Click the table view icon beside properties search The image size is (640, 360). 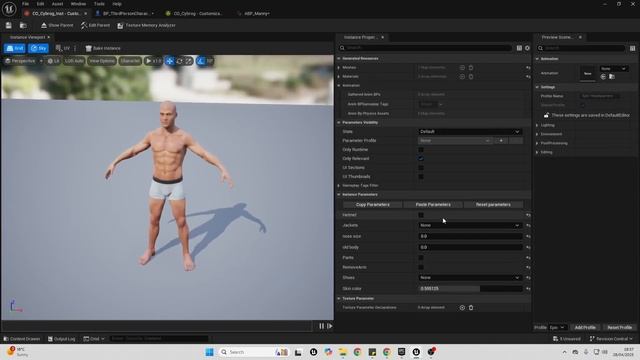(x=519, y=48)
